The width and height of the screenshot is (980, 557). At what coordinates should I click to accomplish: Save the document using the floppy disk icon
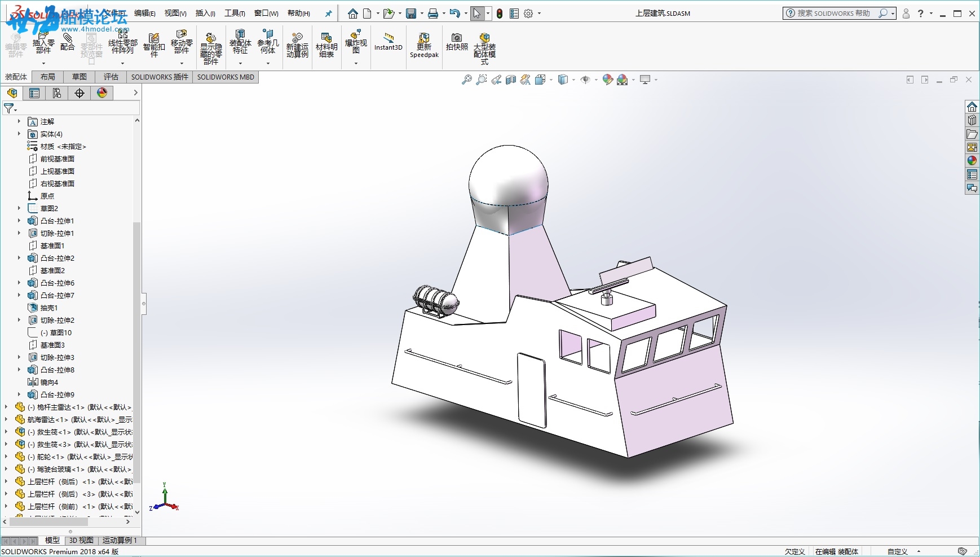coord(411,14)
